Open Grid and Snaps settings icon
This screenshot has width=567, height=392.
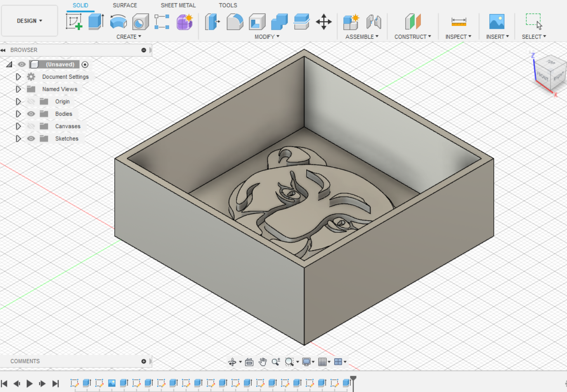322,362
